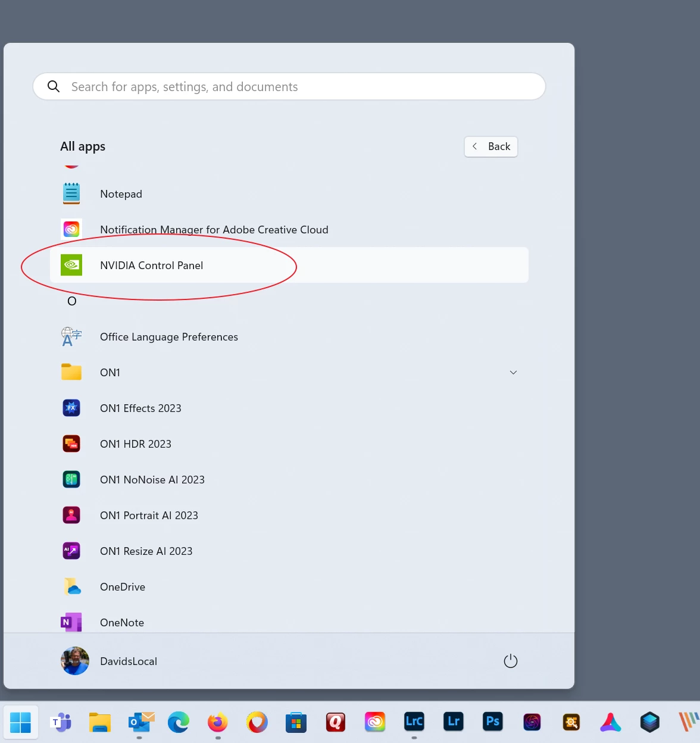The height and width of the screenshot is (743, 700).
Task: Open Adobe Creative Cloud from the taskbar
Action: coord(375,723)
